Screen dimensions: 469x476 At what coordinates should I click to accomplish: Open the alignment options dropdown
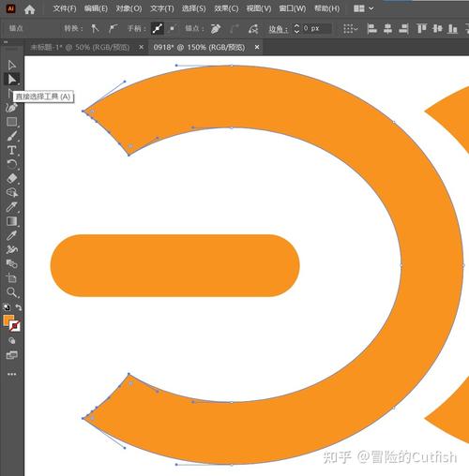(350, 29)
